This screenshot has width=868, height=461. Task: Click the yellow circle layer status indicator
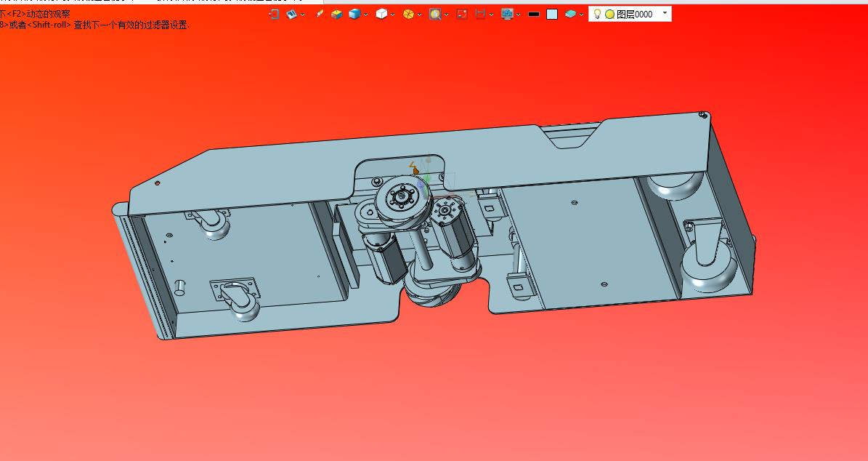609,15
